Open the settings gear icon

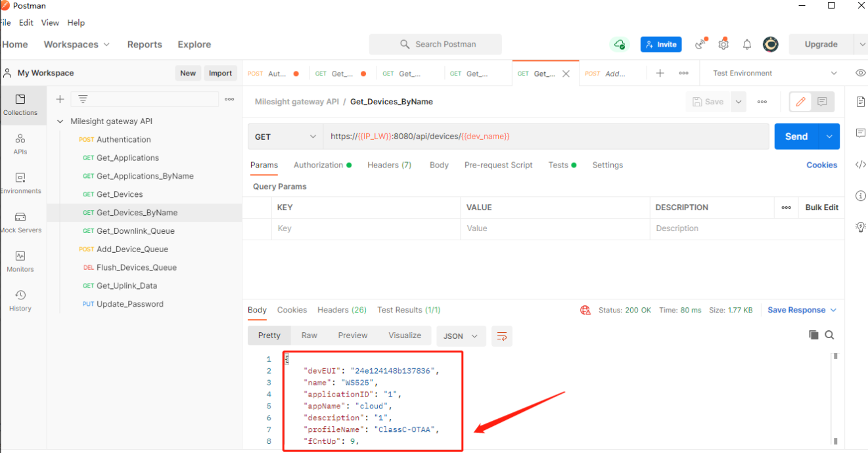coord(723,44)
